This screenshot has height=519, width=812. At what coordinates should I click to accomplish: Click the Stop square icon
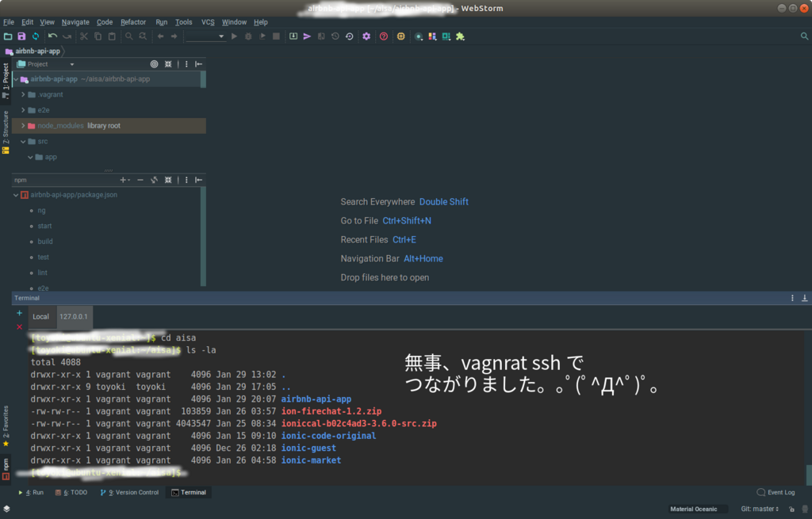pyautogui.click(x=276, y=36)
